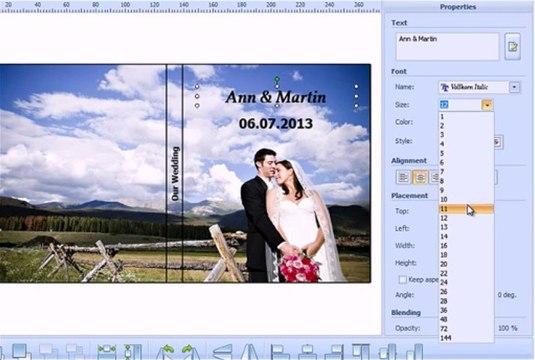Choose size 18 from the list
The height and width of the screenshot is (360, 535).
(466, 255)
